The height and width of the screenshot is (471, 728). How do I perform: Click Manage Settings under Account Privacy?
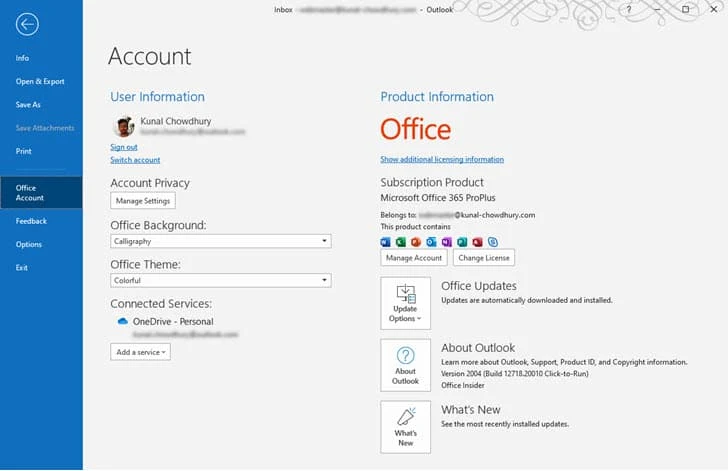click(143, 201)
